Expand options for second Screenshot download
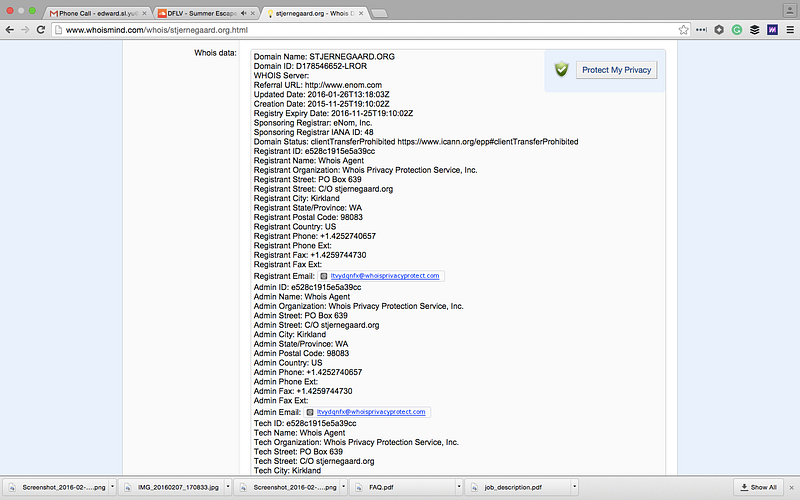800x500 pixels. tap(343, 487)
